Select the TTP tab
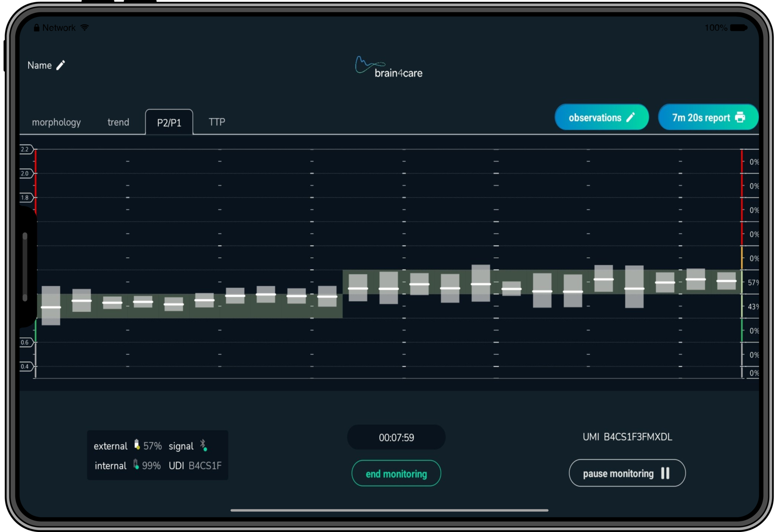The height and width of the screenshot is (532, 781). pyautogui.click(x=217, y=122)
